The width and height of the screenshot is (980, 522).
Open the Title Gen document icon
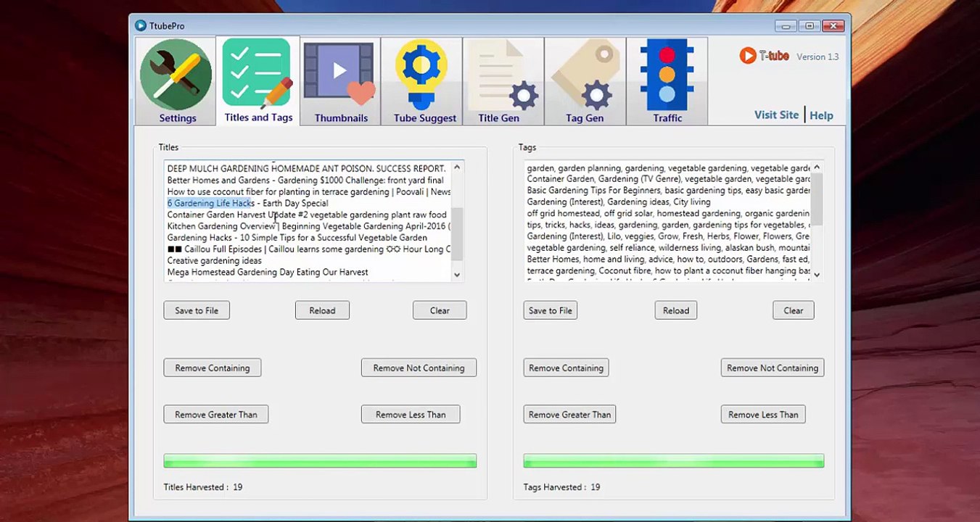pos(503,75)
